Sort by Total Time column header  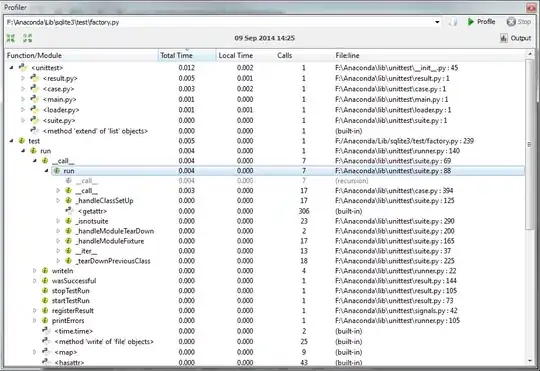187,55
